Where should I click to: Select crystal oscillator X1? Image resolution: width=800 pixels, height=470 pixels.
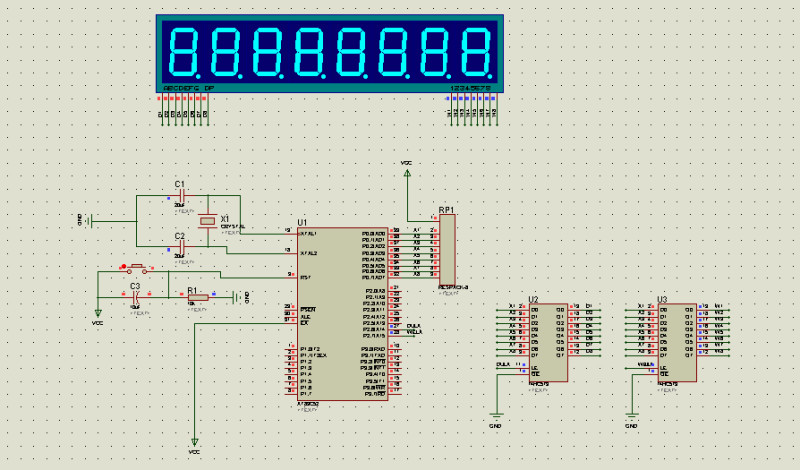coord(207,221)
